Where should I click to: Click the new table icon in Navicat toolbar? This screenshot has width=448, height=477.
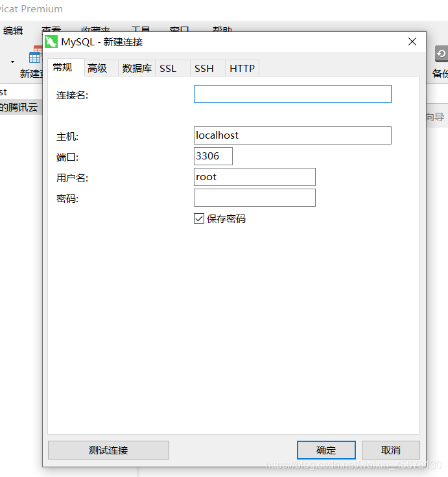[35, 54]
